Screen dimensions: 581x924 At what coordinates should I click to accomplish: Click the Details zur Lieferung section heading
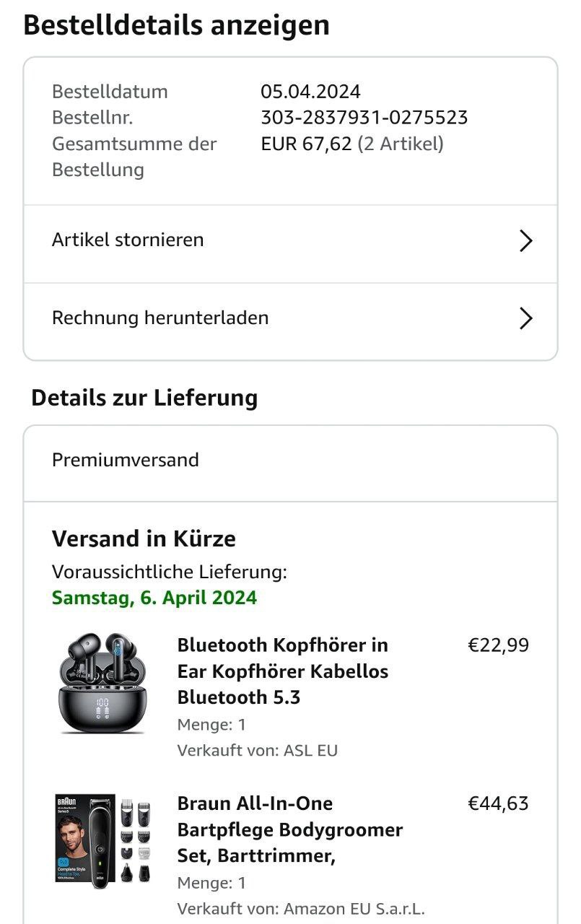(144, 398)
